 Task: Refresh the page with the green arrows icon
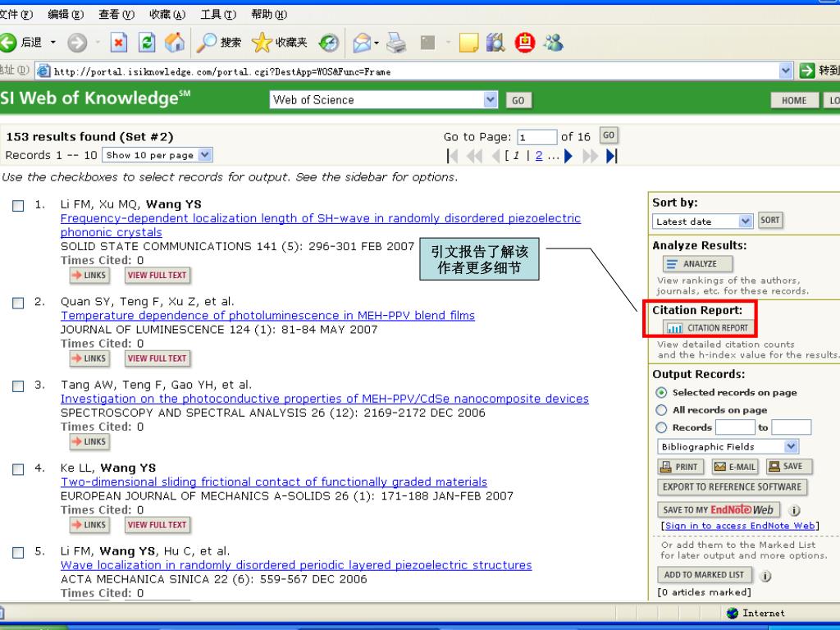[146, 43]
